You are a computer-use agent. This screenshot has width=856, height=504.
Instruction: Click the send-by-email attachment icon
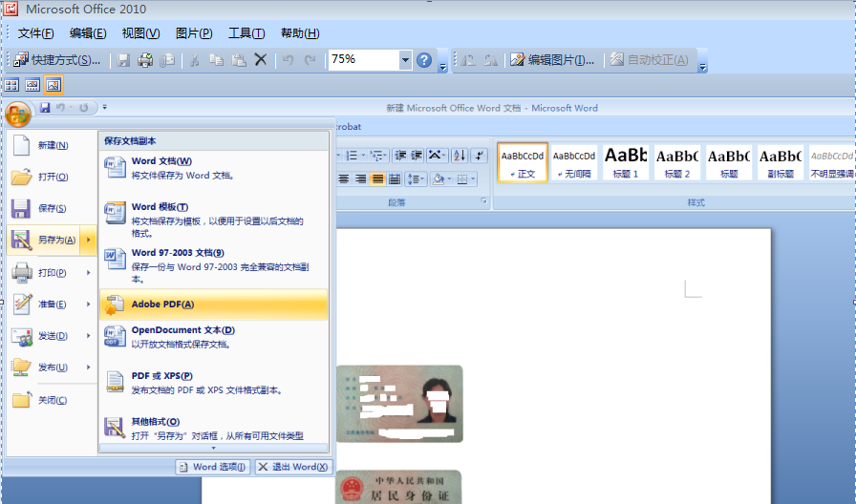pos(166,60)
